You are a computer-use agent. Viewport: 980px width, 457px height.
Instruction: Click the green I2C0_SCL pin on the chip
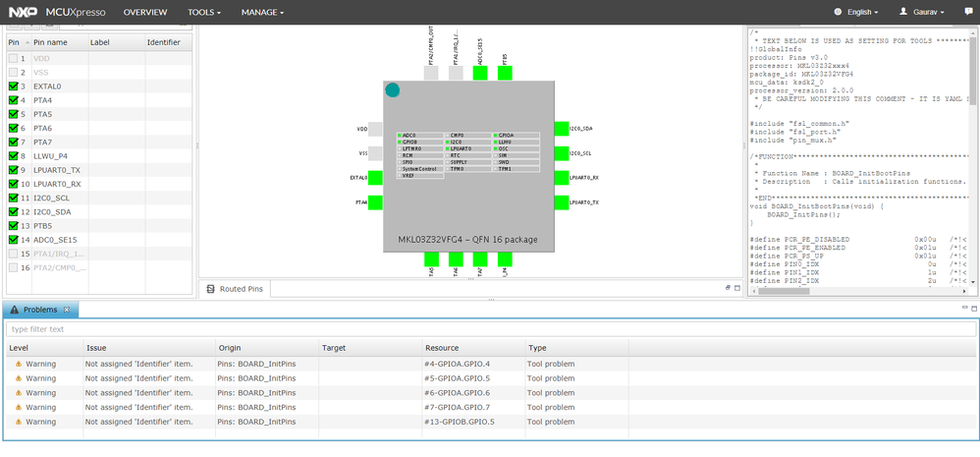click(x=562, y=153)
